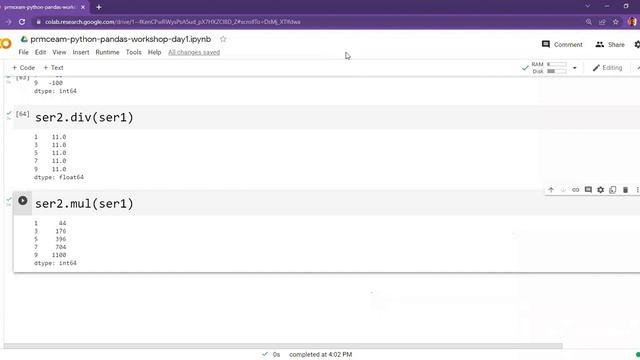640x360 pixels.
Task: Click the output value 176
Action: point(61,231)
